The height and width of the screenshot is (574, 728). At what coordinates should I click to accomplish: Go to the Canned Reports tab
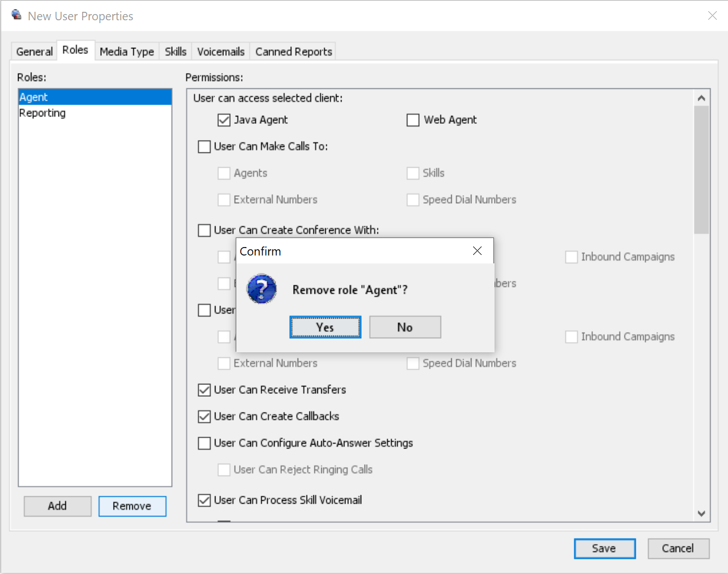pos(293,51)
